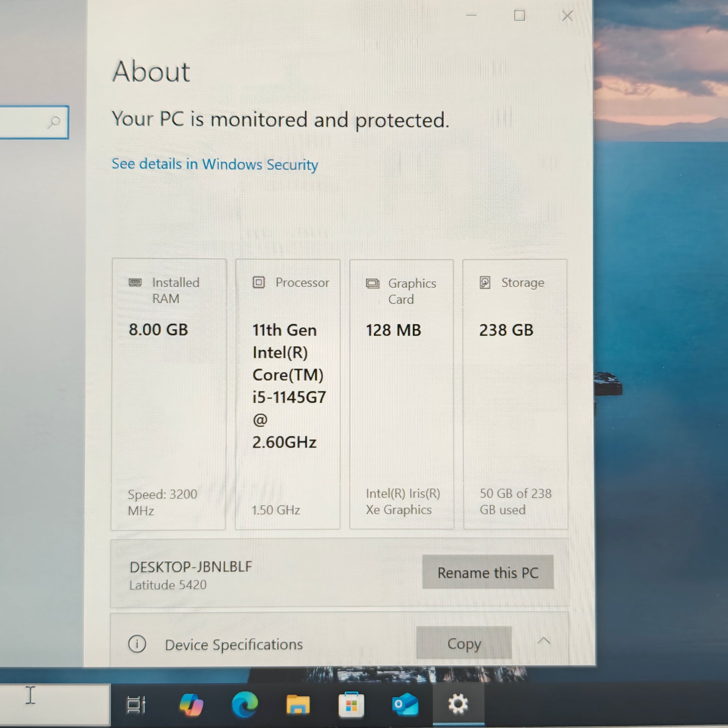Click the search magnifier icon
The height and width of the screenshot is (728, 728).
54,122
